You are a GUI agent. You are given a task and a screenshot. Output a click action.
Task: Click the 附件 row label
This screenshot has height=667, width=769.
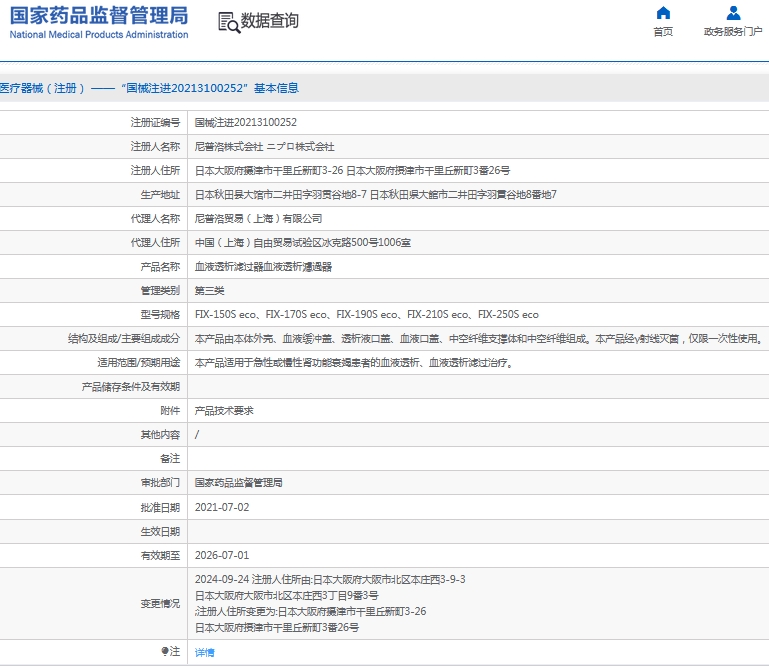[x=170, y=411]
